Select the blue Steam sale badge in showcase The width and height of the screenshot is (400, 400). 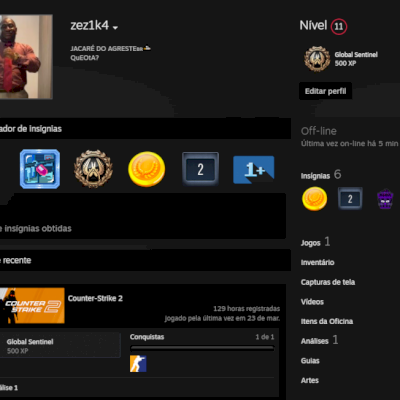[40, 169]
